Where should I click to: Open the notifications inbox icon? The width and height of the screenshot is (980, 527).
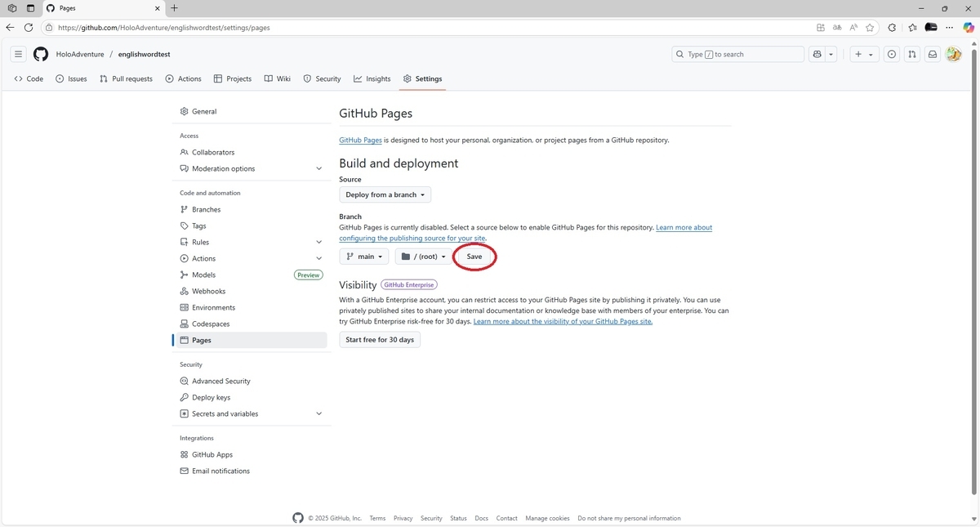click(x=932, y=54)
